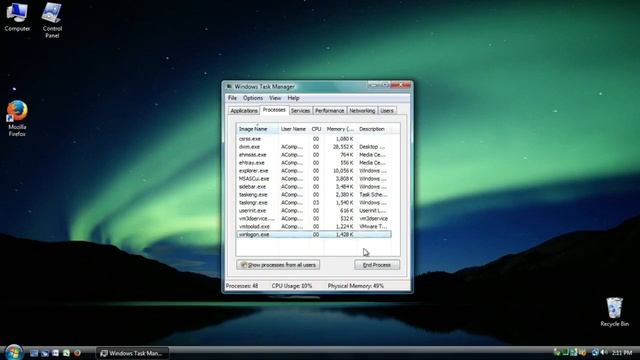Select the taskeng.exe process row
Image resolution: width=640 pixels, height=360 pixels.
313,195
